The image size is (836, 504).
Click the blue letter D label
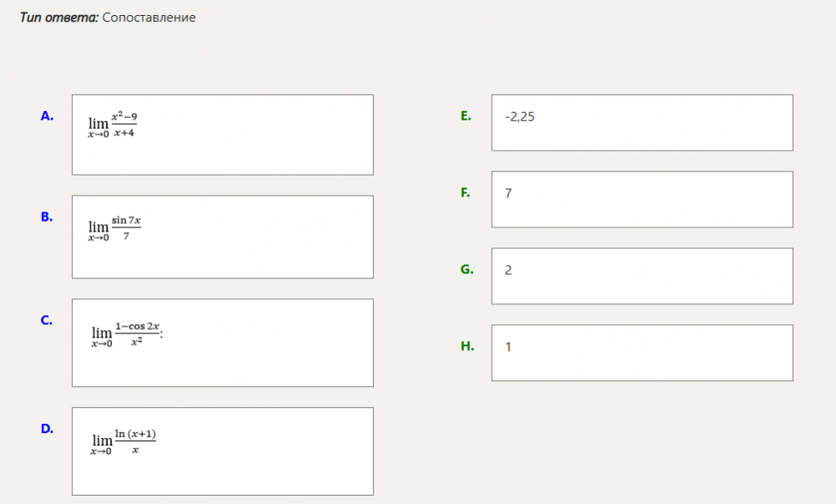tap(47, 429)
